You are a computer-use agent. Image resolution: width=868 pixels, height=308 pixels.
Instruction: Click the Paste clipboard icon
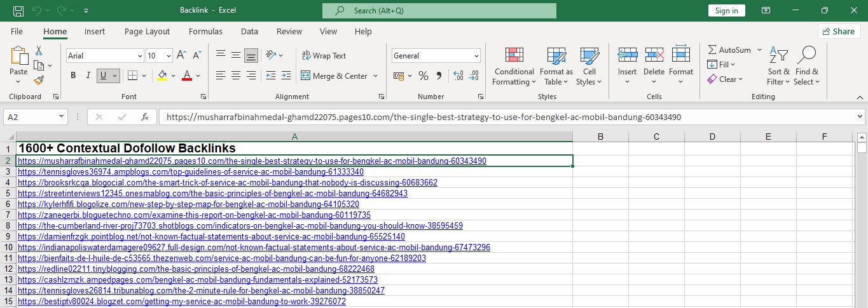(19, 56)
